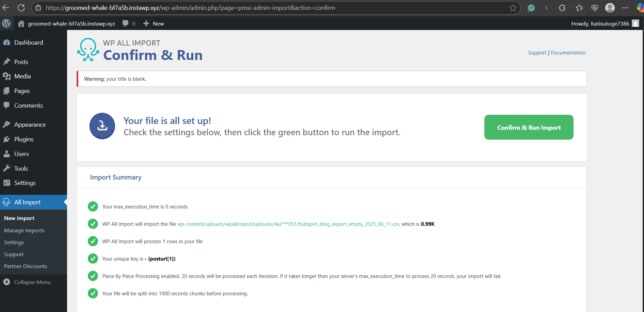
Task: Click the browser back arrow
Action: coord(6,7)
